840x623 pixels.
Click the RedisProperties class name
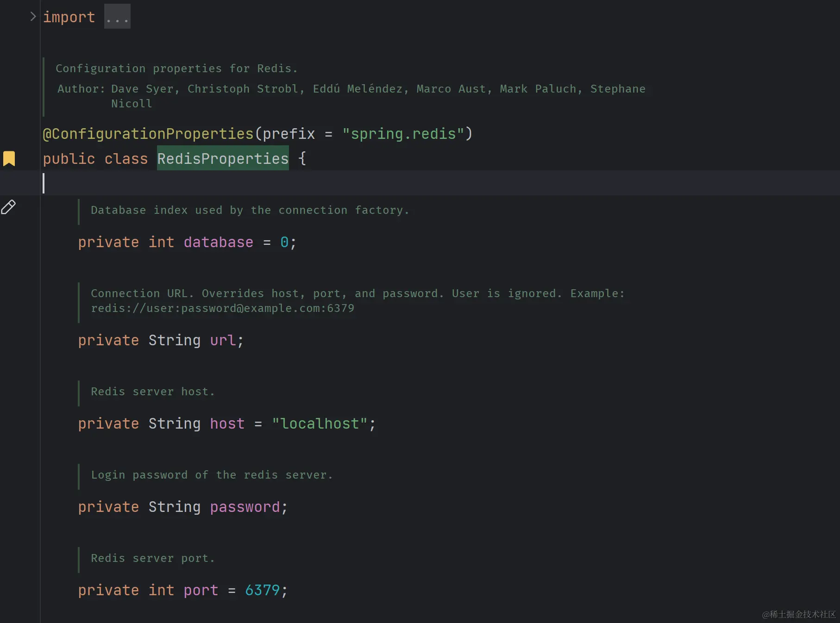(223, 158)
